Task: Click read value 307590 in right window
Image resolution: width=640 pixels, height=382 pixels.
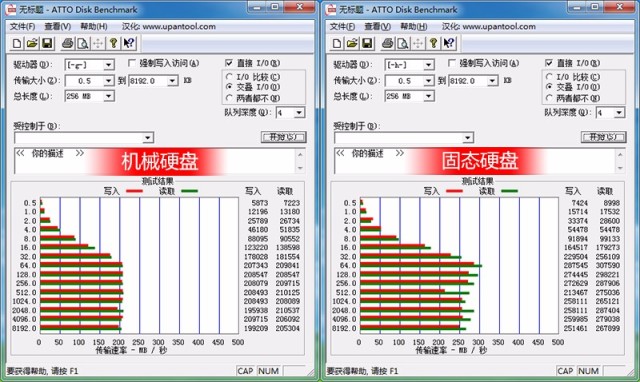Action: click(608, 266)
